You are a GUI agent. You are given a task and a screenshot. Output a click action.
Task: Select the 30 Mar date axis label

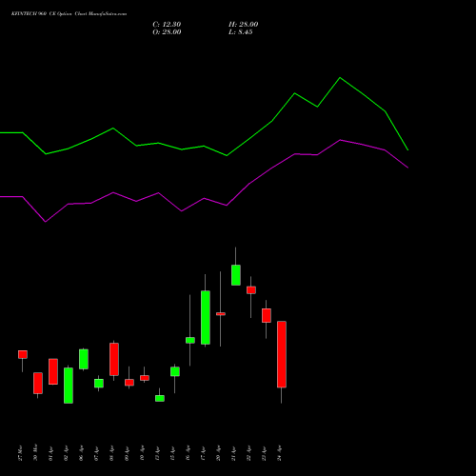pyautogui.click(x=35, y=453)
